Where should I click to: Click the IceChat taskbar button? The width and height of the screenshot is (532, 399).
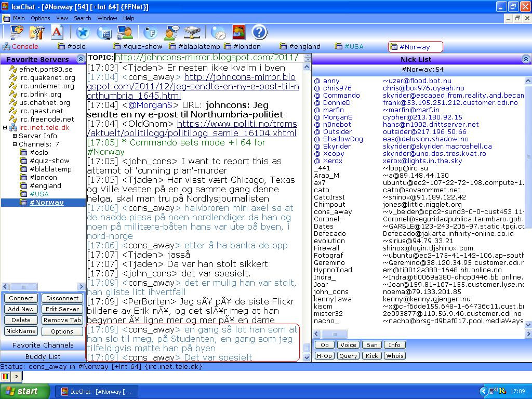97,392
